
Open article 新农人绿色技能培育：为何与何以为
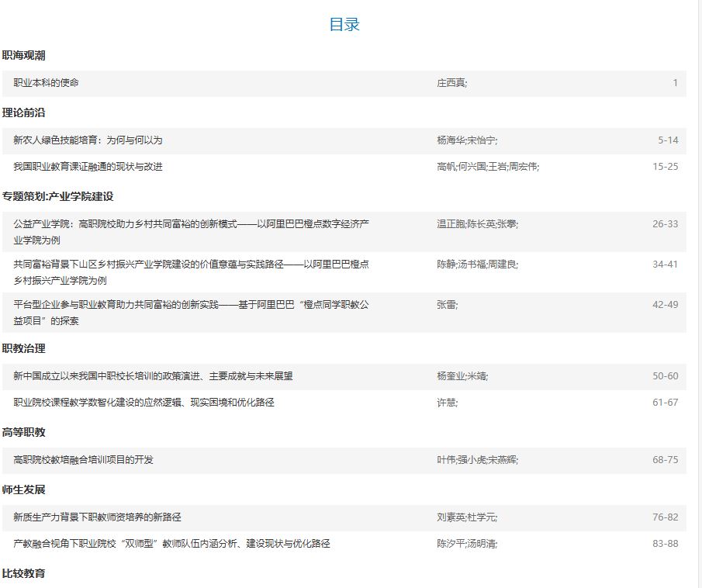[x=88, y=140]
